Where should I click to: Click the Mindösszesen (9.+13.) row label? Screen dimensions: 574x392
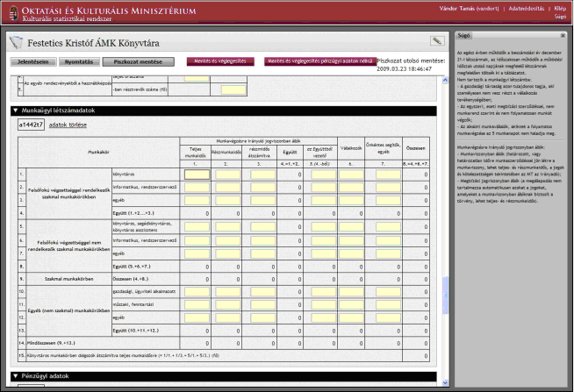(51, 343)
